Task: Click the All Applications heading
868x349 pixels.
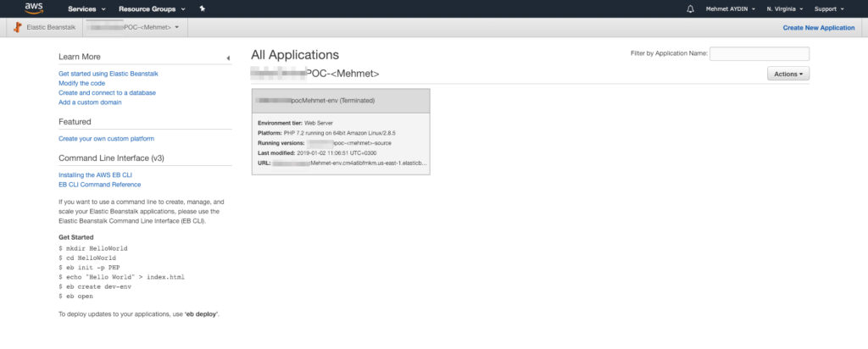Action: (295, 55)
